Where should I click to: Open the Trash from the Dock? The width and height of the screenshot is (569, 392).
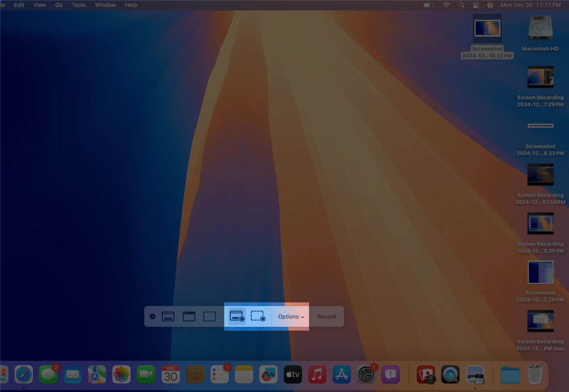pyautogui.click(x=535, y=374)
